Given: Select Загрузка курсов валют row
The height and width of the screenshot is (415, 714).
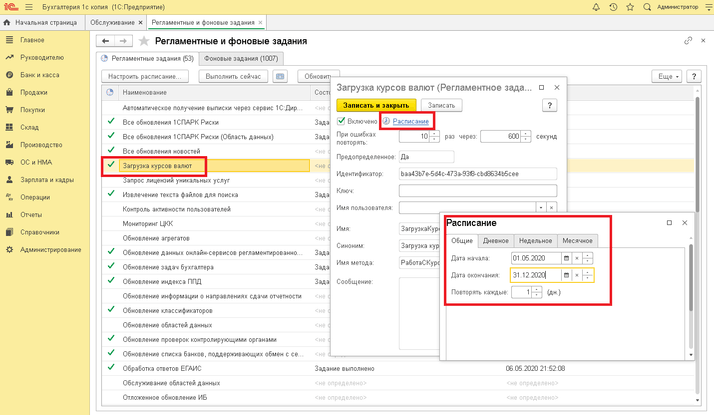Looking at the screenshot, I should (156, 165).
